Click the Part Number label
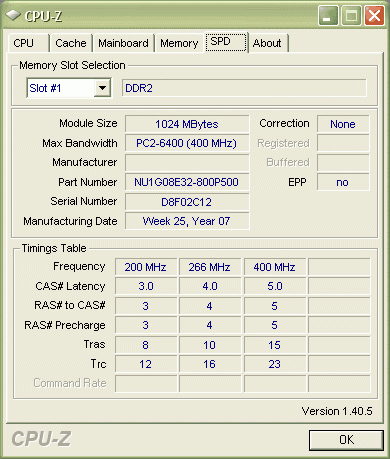The height and width of the screenshot is (459, 390). point(88,182)
